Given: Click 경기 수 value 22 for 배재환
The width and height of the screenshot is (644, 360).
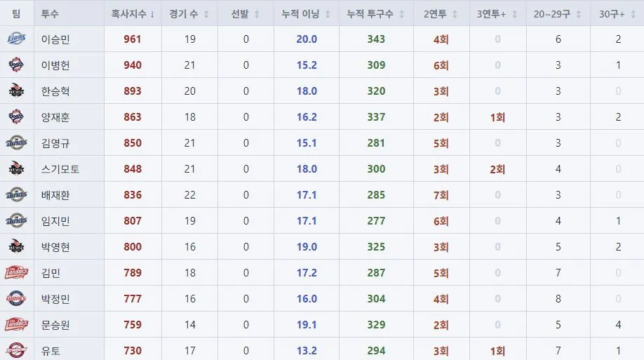Looking at the screenshot, I should coord(189,195).
